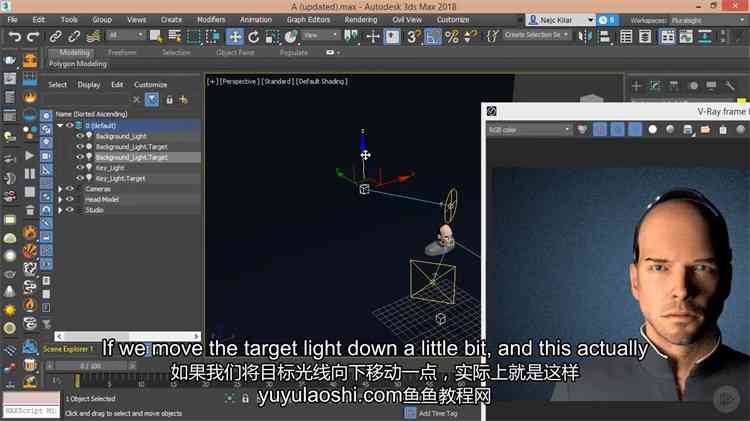Click the Undo arrow in the main toolbar
This screenshot has height=421, width=750.
pos(15,36)
